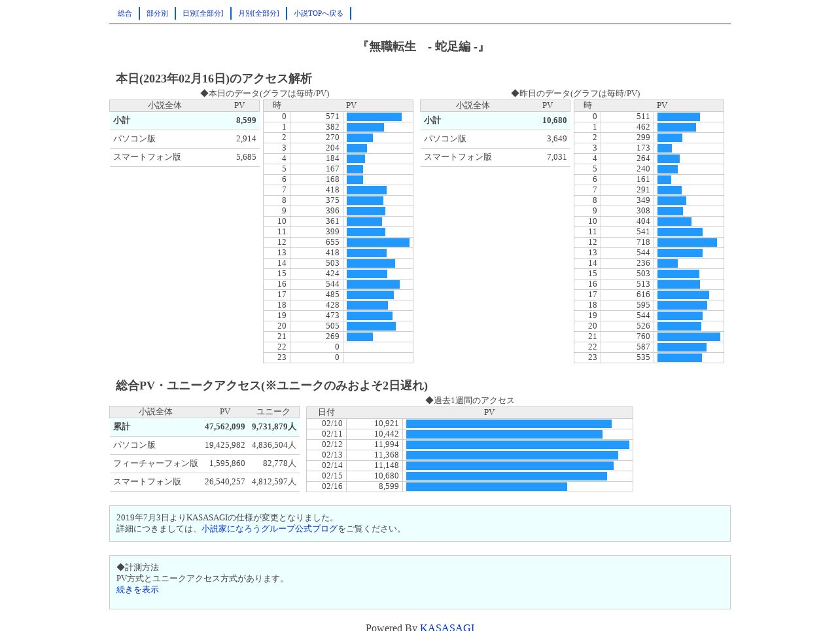Click the 02/12 weekly PV bar
The height and width of the screenshot is (631, 840).
click(517, 444)
